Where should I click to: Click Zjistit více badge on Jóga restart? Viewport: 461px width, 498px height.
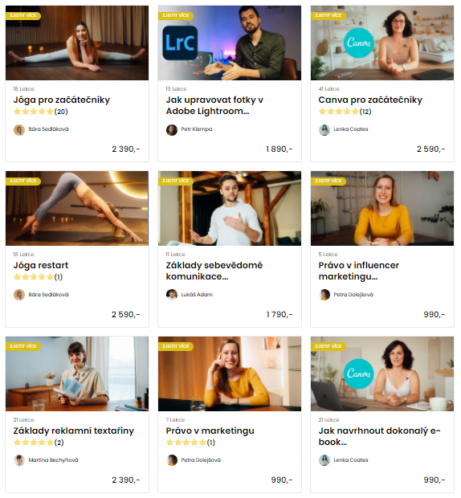[23, 181]
